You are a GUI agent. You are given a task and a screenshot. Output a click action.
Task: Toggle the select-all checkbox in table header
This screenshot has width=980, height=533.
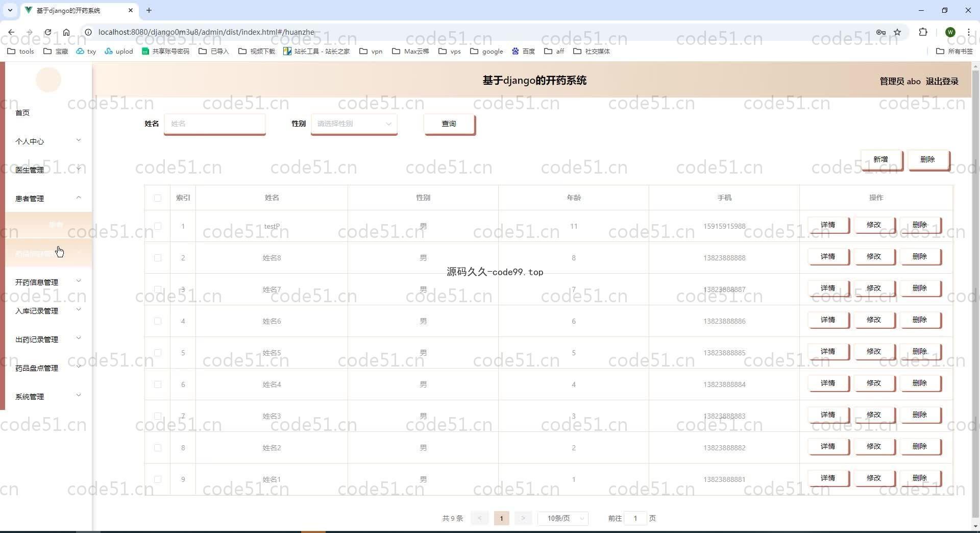coord(157,198)
